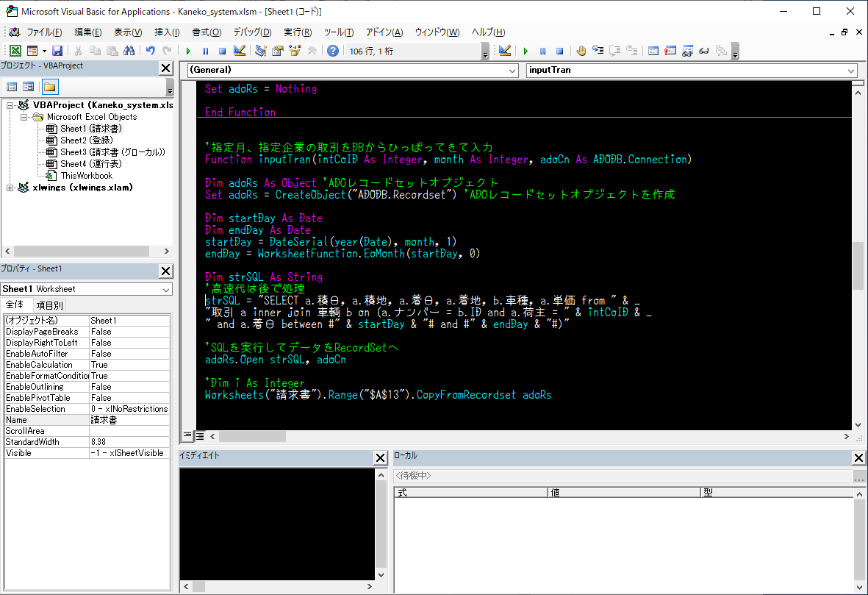This screenshot has height=595, width=868.
Task: Collapse the Microsoft Excel Objects folder
Action: (24, 117)
